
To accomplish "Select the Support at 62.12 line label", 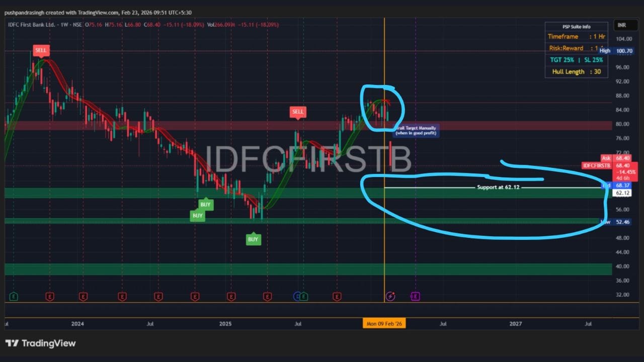I will [498, 188].
